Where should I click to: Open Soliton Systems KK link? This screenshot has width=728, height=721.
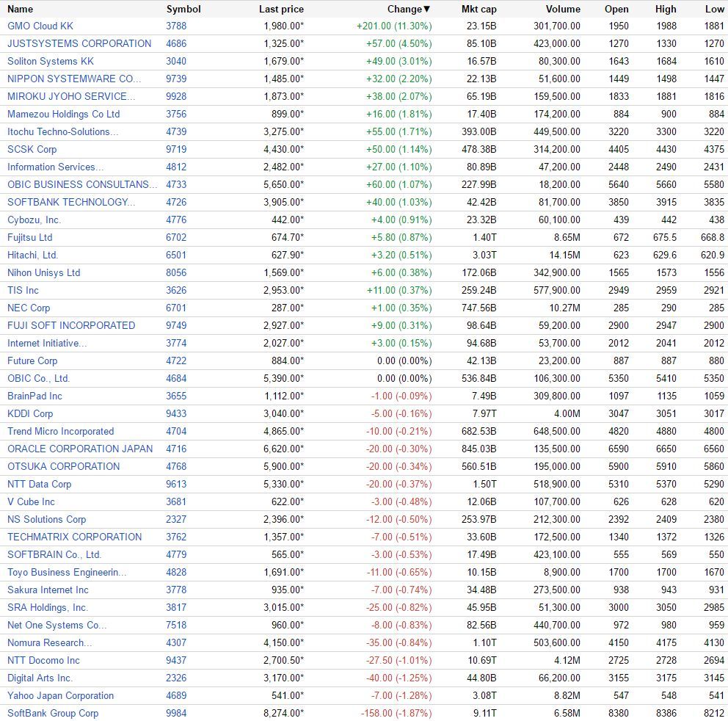[51, 62]
